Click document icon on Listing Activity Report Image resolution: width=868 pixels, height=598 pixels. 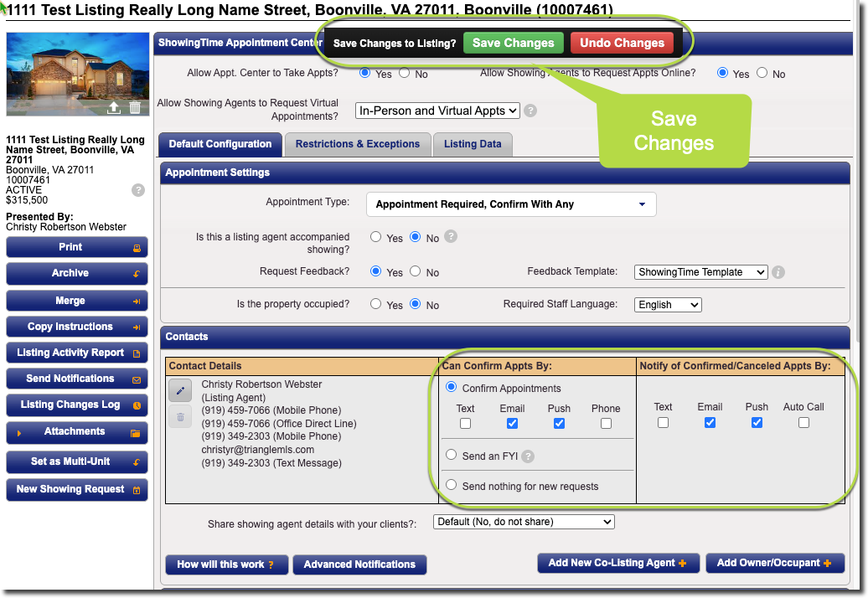click(x=137, y=353)
